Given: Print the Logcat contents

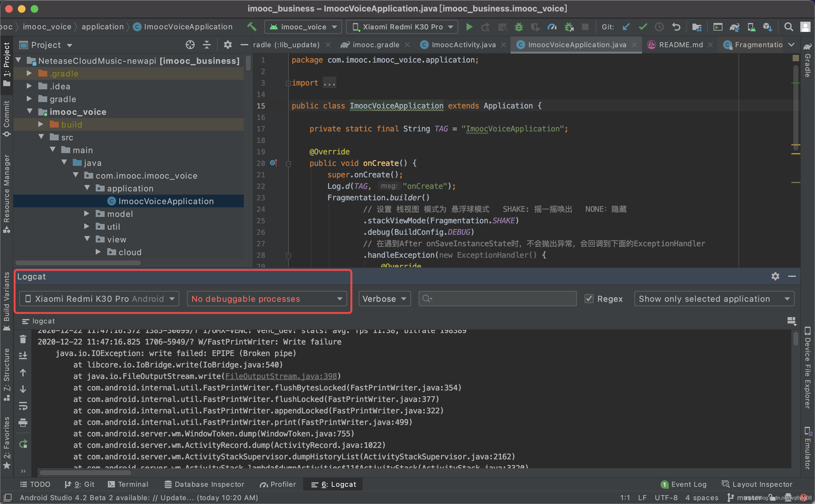Looking at the screenshot, I should (x=23, y=423).
